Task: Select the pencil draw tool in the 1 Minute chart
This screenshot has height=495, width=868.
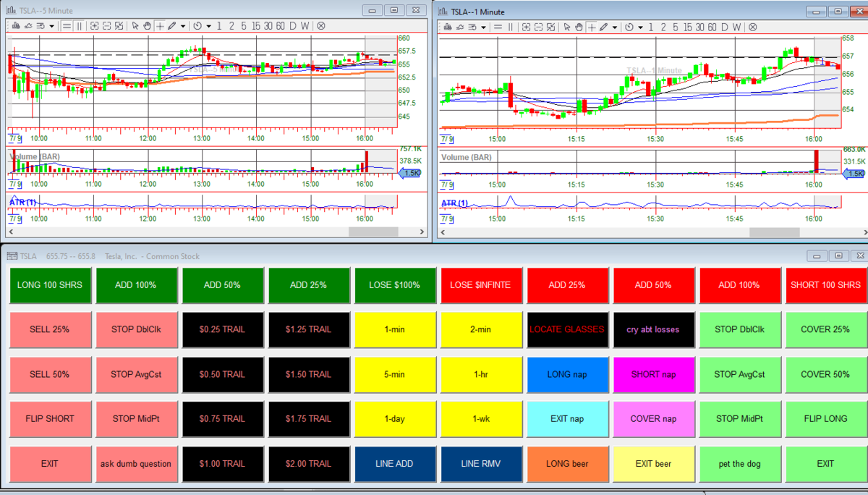Action: (605, 27)
